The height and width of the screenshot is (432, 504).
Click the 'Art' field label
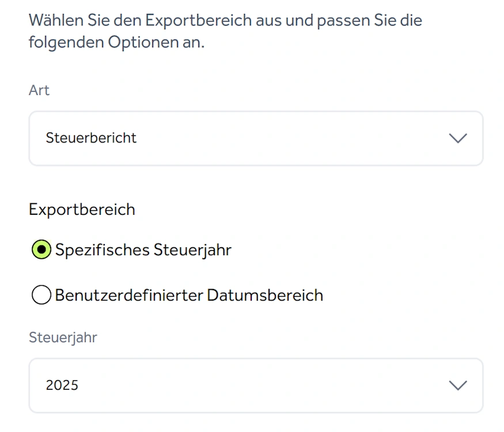click(39, 90)
